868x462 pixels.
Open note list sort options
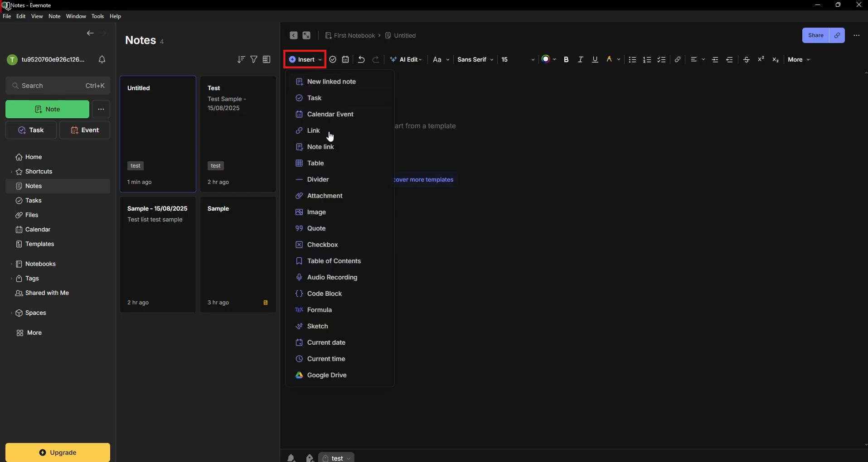(241, 59)
